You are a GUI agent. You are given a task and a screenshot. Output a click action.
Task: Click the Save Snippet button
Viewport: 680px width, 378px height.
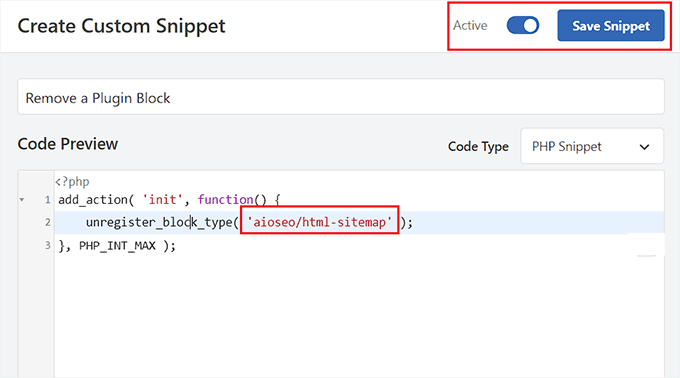(x=611, y=26)
